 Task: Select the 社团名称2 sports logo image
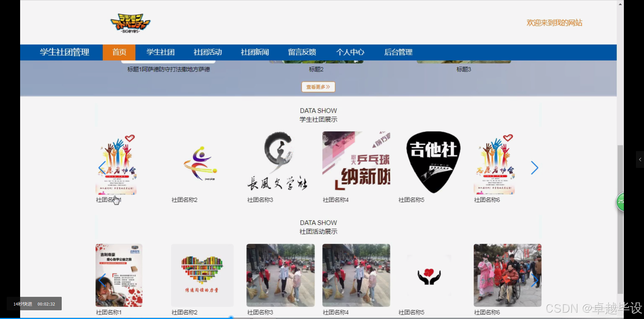(x=200, y=164)
